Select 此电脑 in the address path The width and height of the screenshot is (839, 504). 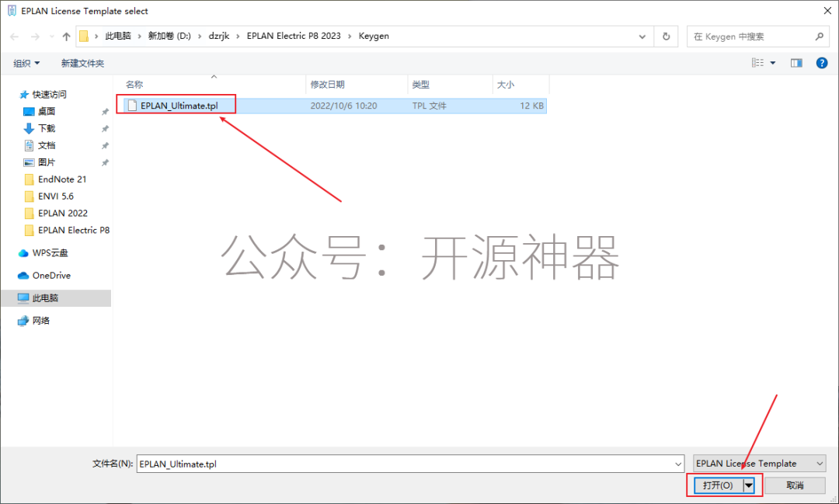[x=118, y=36]
